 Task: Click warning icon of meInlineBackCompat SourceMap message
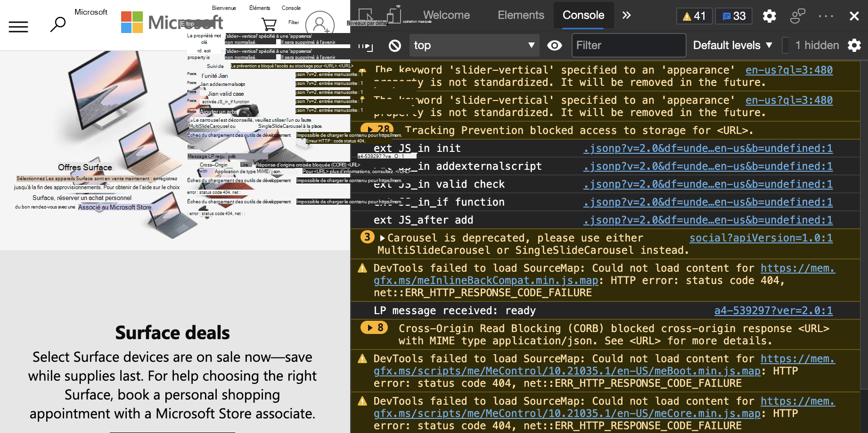click(362, 268)
